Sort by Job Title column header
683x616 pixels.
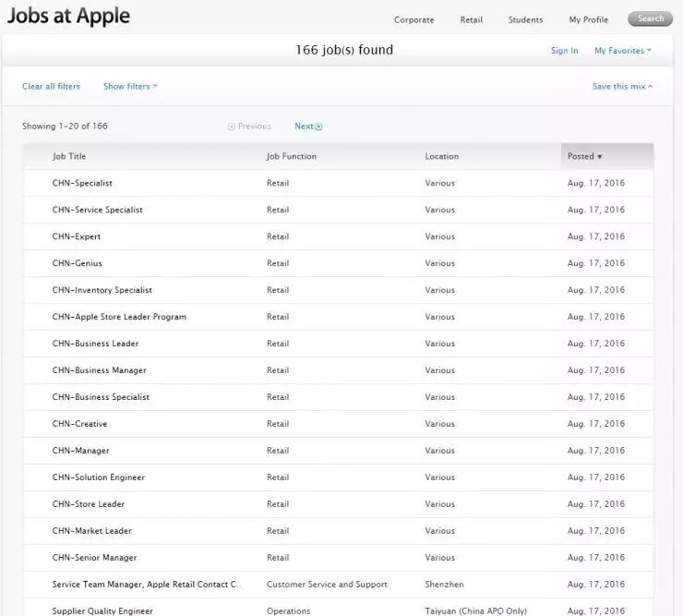69,156
